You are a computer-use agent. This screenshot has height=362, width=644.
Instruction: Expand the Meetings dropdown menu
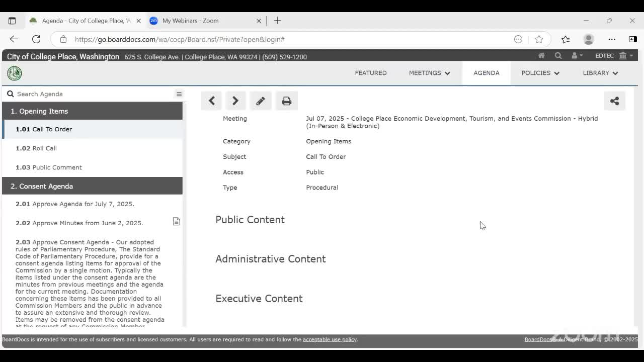coord(429,73)
